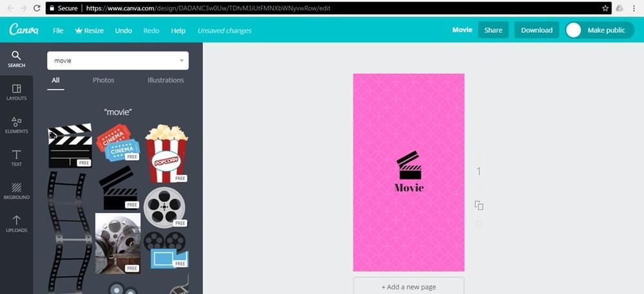Switch to the All tab
The image size is (644, 294).
pyautogui.click(x=55, y=80)
